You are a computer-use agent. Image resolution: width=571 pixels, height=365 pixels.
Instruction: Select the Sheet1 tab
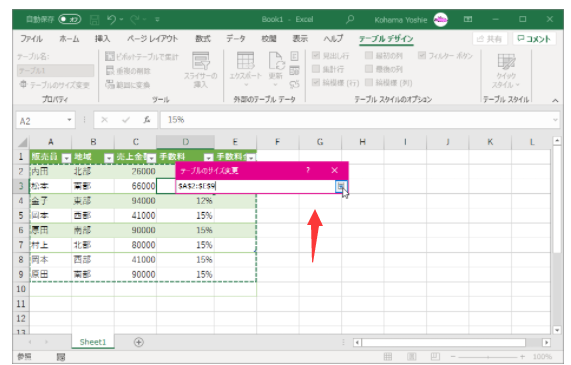click(93, 342)
